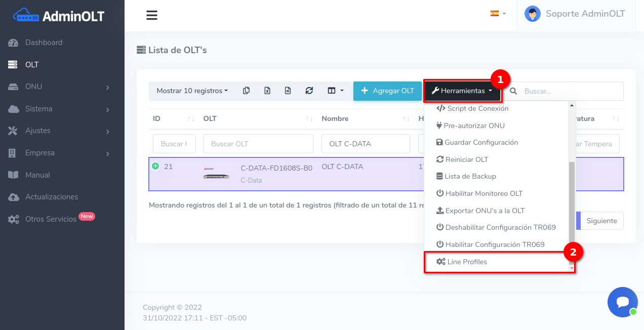This screenshot has height=330, width=644.
Task: Open the Herramientas dropdown
Action: pos(462,91)
